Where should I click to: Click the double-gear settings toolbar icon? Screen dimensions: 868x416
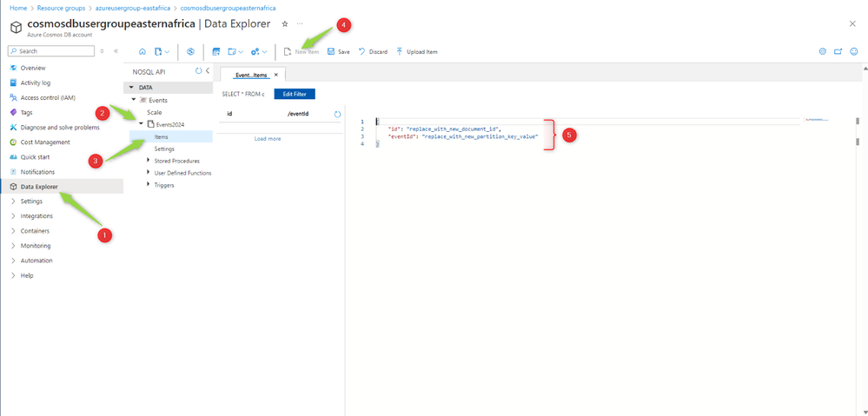[255, 51]
